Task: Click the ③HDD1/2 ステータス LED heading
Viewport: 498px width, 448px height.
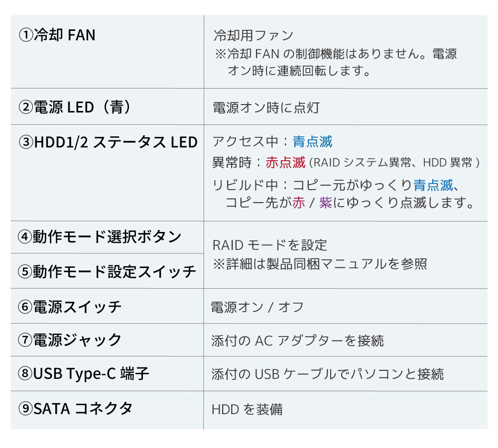Action: (x=108, y=142)
